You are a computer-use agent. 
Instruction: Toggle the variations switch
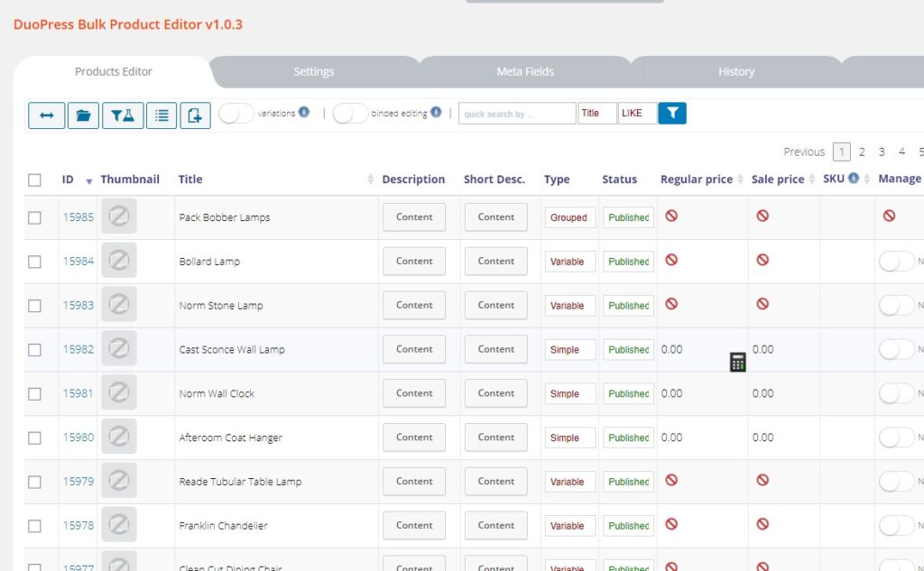click(236, 113)
